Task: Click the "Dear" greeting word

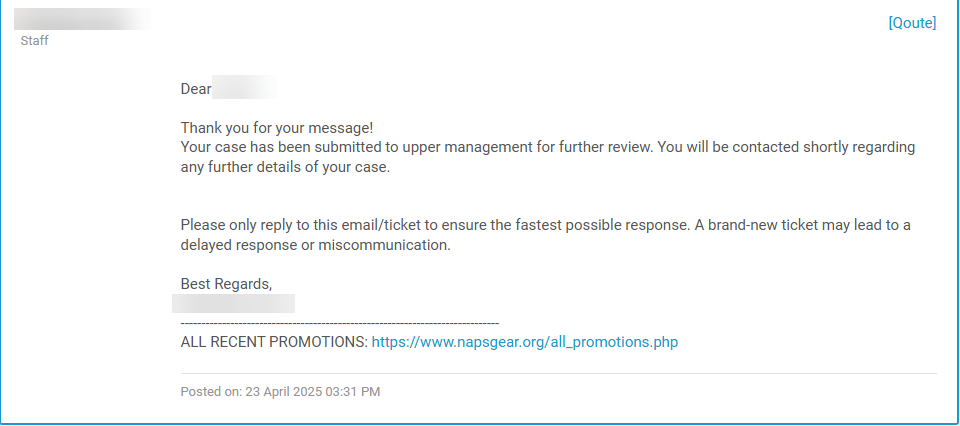Action: point(196,89)
